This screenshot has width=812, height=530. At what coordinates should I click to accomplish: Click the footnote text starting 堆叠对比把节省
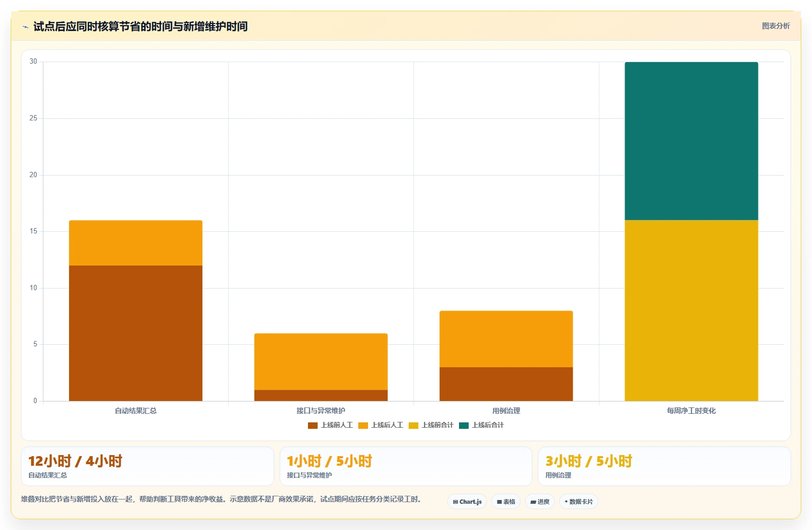click(221, 499)
